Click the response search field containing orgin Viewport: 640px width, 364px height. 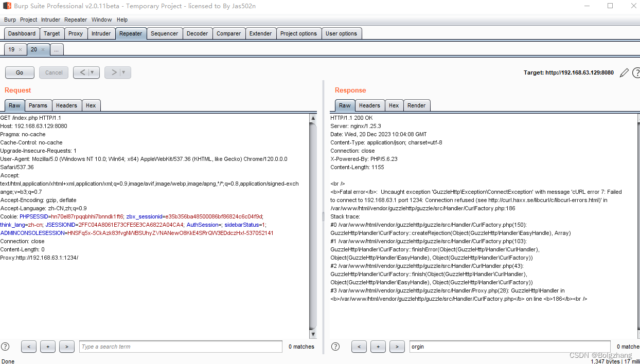click(510, 347)
